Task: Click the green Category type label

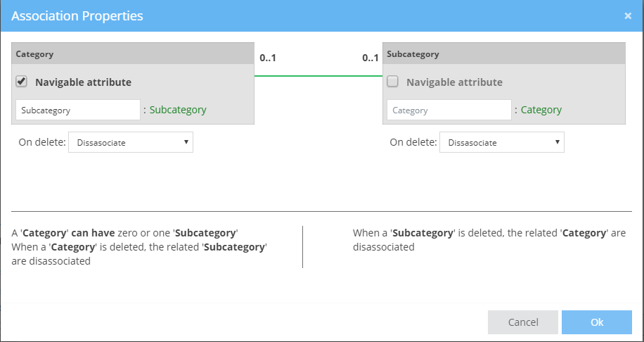Action: tap(541, 110)
